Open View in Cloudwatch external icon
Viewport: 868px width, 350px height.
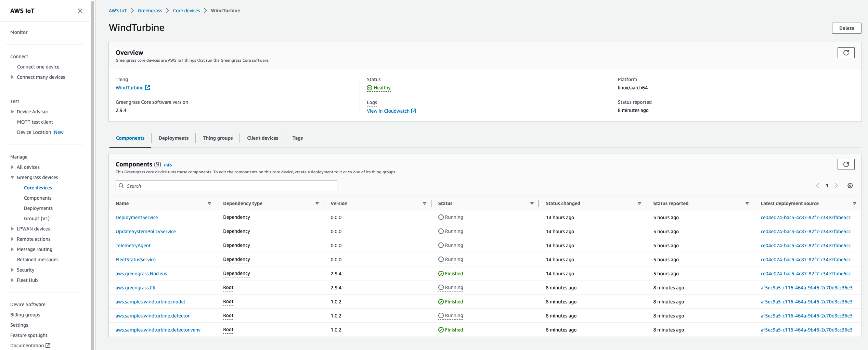point(414,111)
